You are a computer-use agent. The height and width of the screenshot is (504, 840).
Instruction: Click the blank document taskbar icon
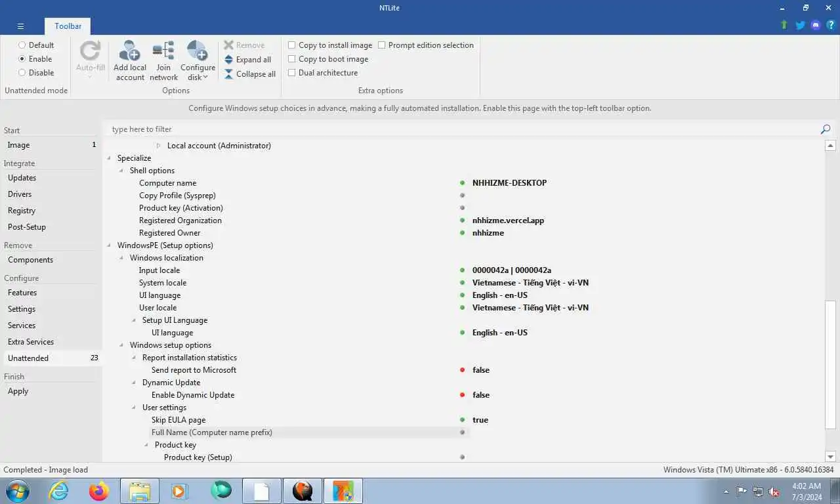pos(262,491)
